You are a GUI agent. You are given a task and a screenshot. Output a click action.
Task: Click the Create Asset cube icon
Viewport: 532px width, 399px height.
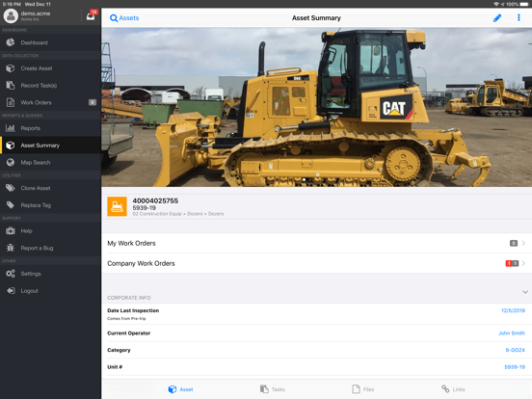[11, 68]
